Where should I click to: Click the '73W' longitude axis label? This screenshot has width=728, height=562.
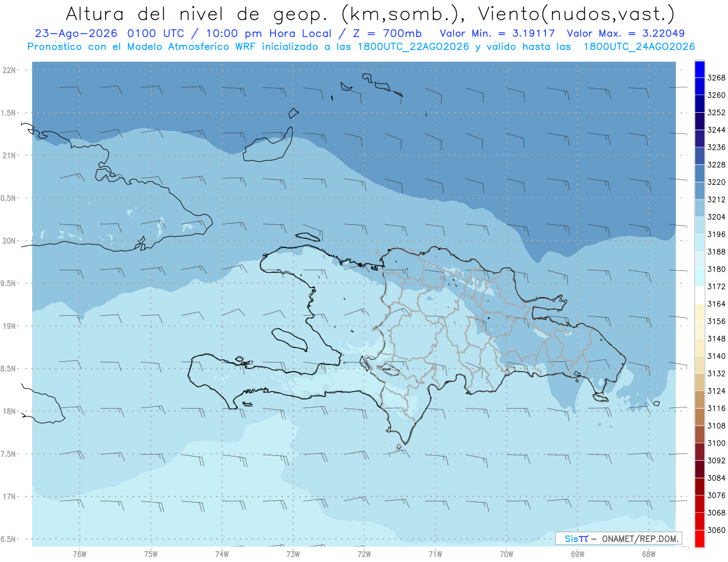point(293,554)
